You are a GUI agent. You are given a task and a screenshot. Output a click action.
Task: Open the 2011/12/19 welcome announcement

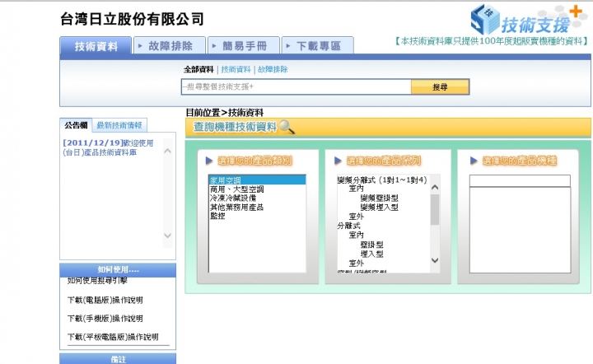click(108, 147)
